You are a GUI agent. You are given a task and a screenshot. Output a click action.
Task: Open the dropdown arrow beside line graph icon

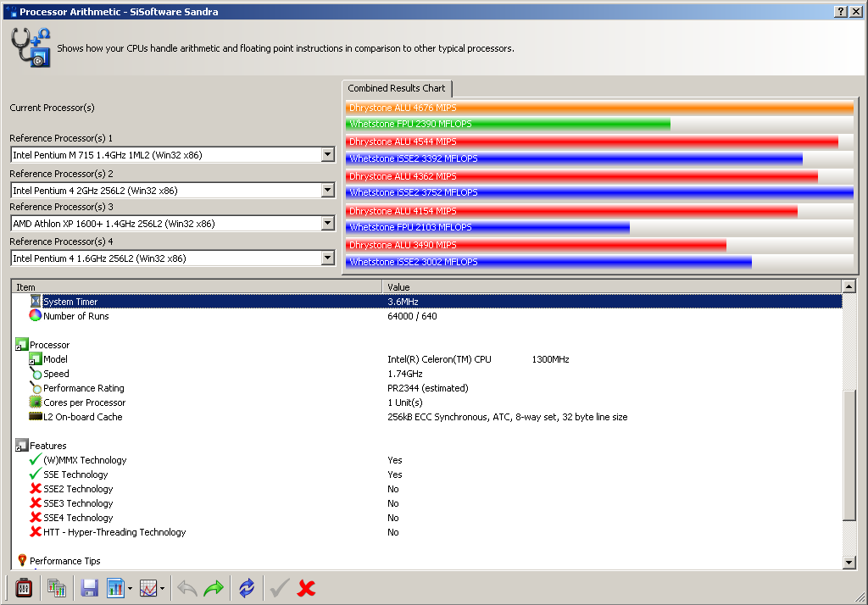(x=162, y=588)
